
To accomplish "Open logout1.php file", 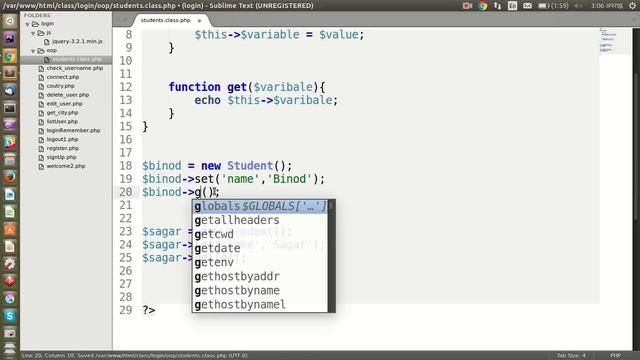I will 62,140.
